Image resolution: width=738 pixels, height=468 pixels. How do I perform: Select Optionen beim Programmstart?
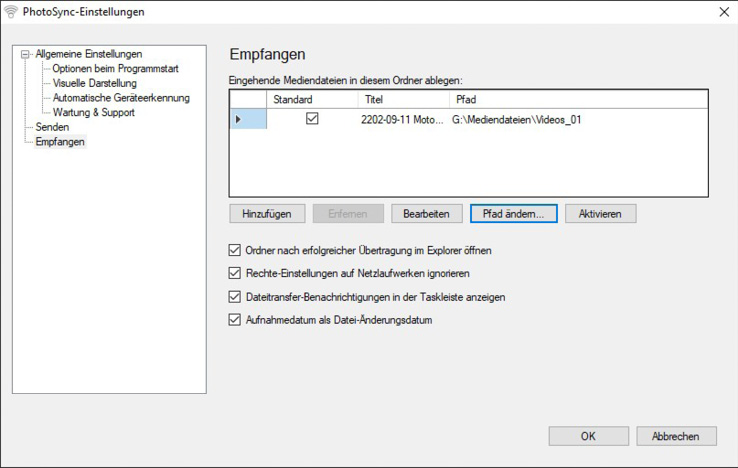point(115,69)
